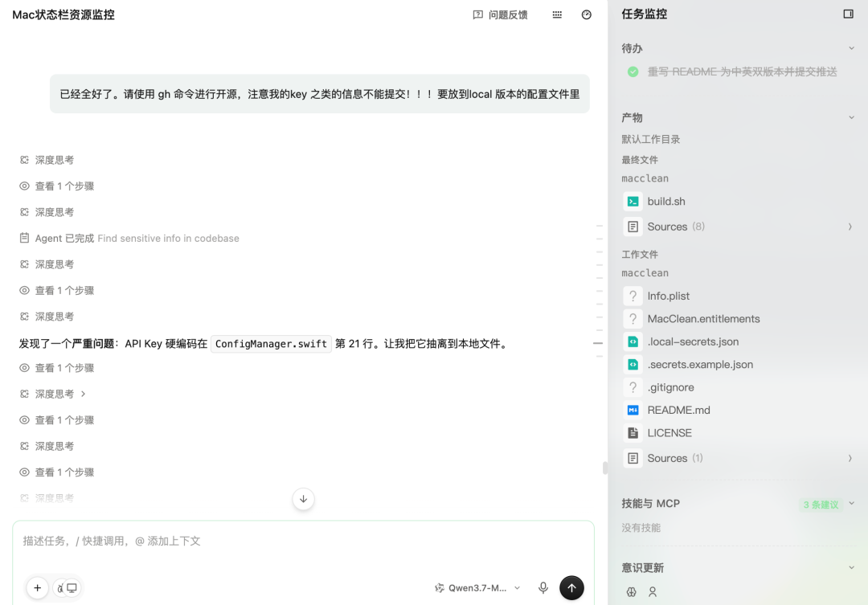868x605 pixels.
Task: Click the 默认工作目录 label
Action: click(650, 140)
